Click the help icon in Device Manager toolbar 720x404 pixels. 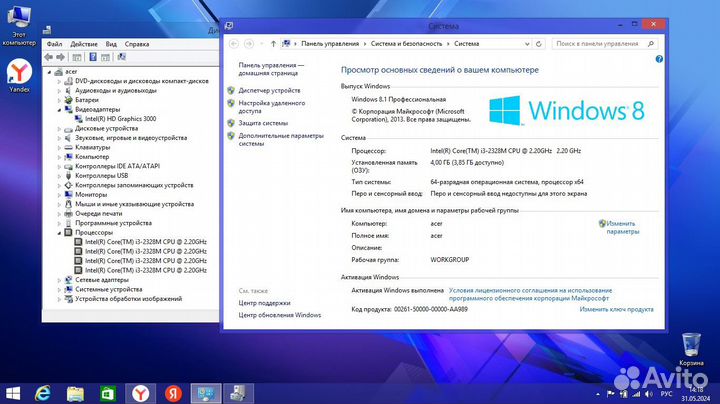pyautogui.click(x=93, y=57)
